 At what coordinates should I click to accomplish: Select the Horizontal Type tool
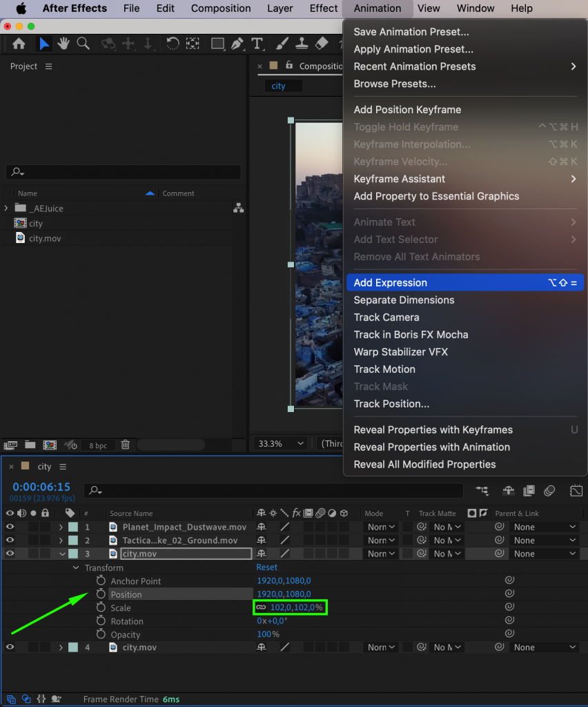tap(257, 43)
